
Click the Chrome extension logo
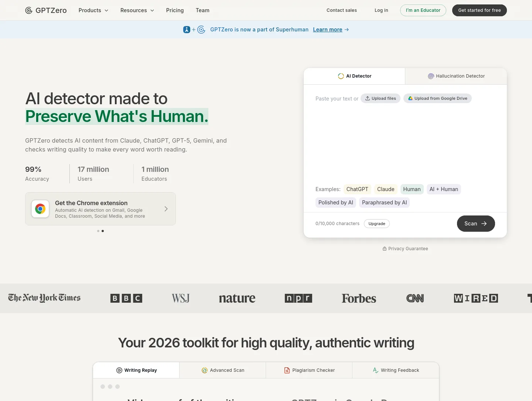pos(40,209)
